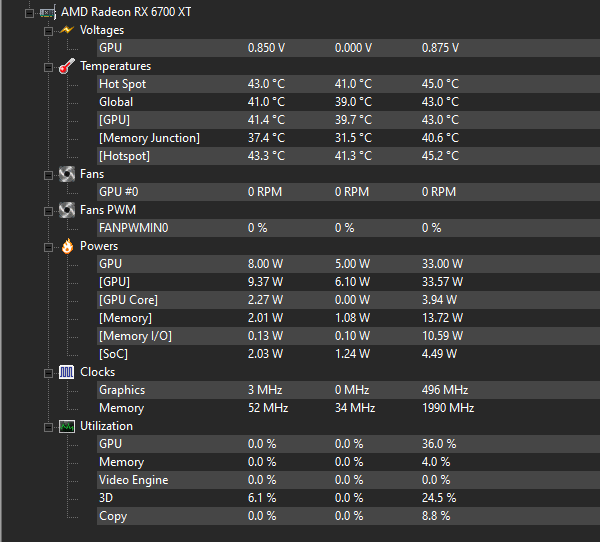The image size is (601, 542).
Task: Click the 36.0 % GPU utilization max value
Action: [x=439, y=444]
